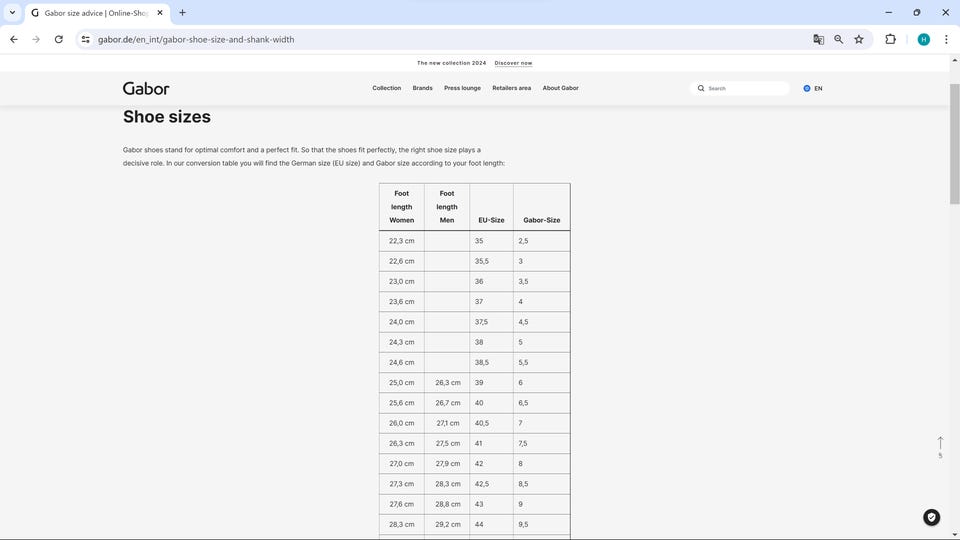The width and height of the screenshot is (960, 540).
Task: Open the Press lounge menu
Action: point(462,88)
